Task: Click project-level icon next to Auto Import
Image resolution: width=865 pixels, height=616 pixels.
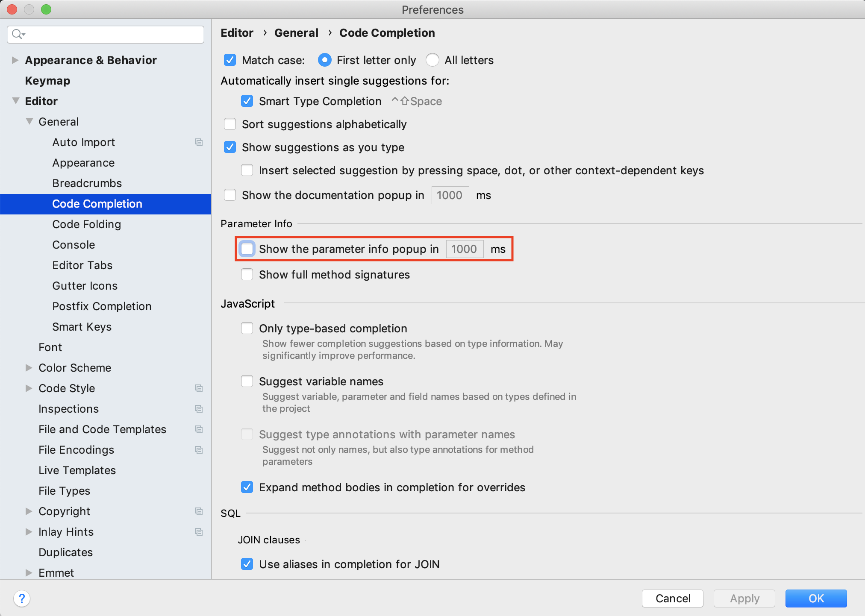Action: (199, 142)
